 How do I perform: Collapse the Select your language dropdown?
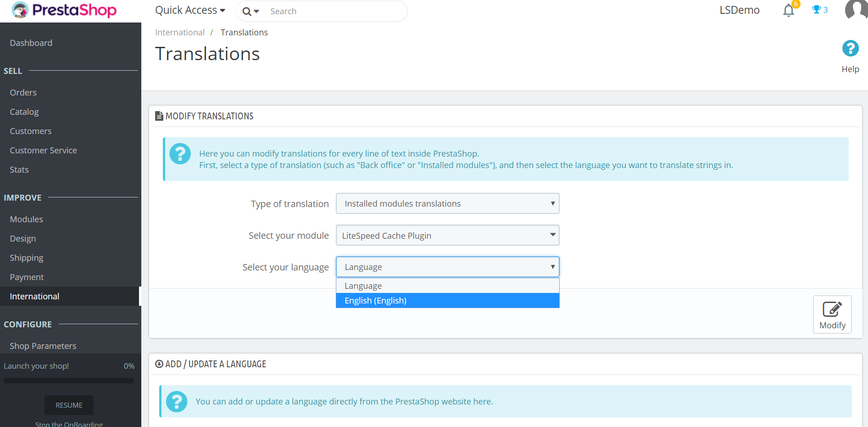point(448,267)
